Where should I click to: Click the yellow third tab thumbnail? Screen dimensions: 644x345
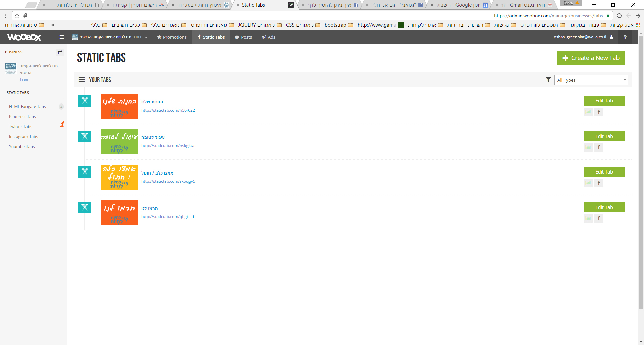119,177
